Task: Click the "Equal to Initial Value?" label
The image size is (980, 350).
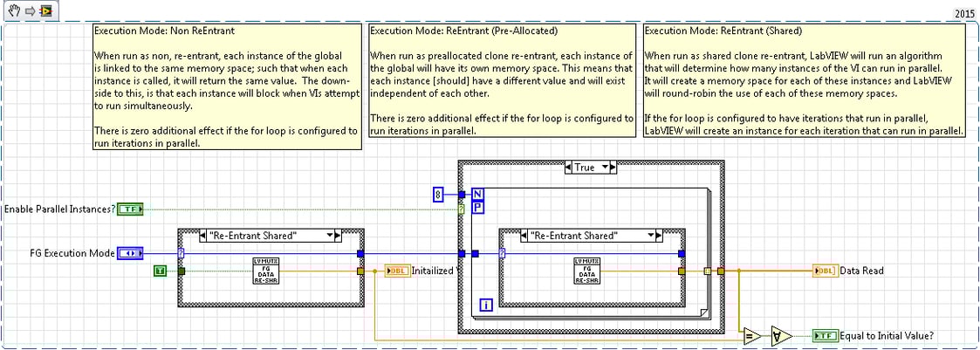Action: pyautogui.click(x=887, y=335)
